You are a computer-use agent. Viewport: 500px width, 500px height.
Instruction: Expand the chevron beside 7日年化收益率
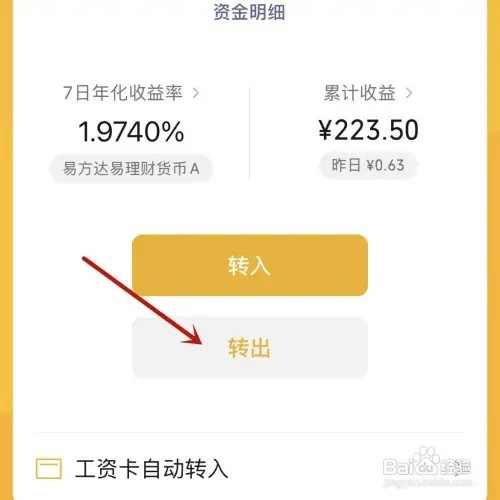(196, 93)
